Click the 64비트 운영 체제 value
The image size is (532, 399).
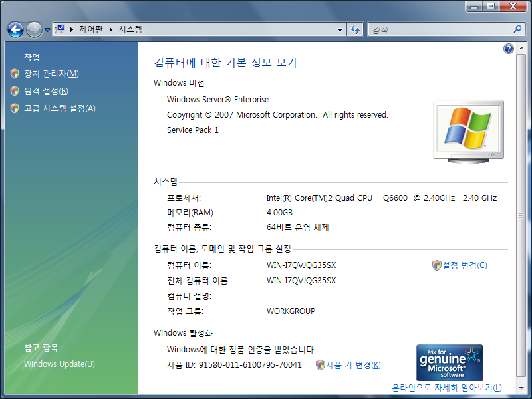pos(297,227)
